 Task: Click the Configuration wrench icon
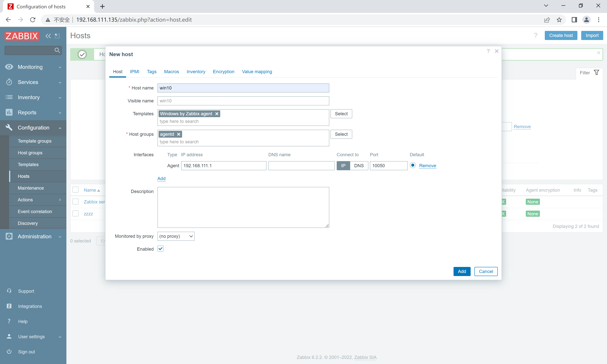point(9,127)
